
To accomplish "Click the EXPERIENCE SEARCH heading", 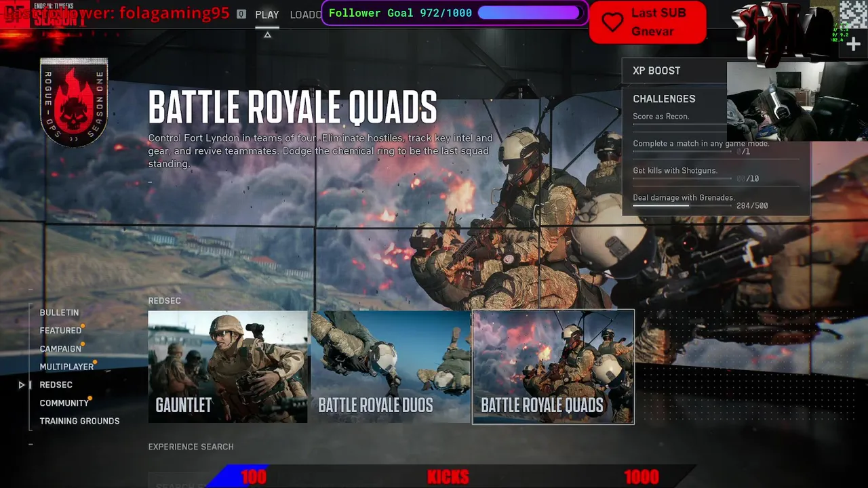I will coord(191,447).
